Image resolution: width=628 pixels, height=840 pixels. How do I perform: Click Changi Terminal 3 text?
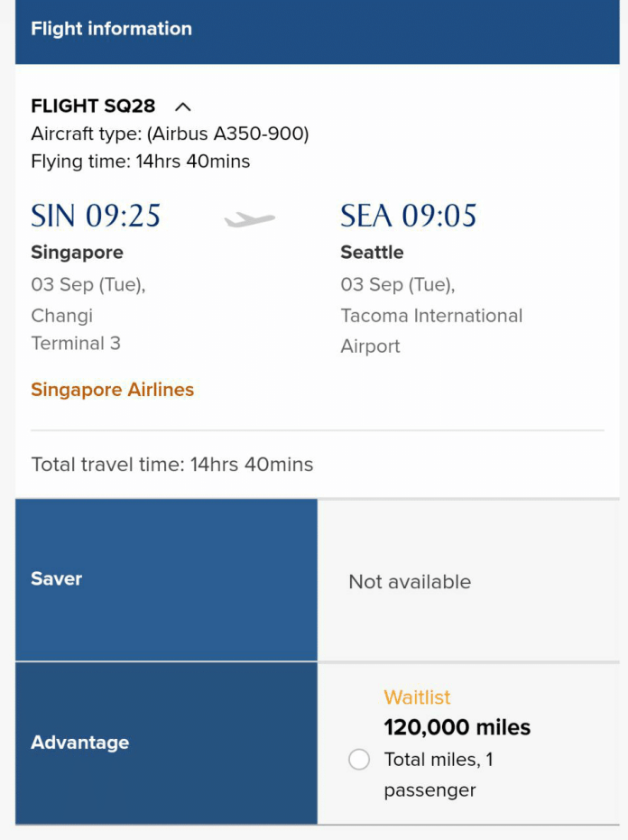tap(75, 329)
